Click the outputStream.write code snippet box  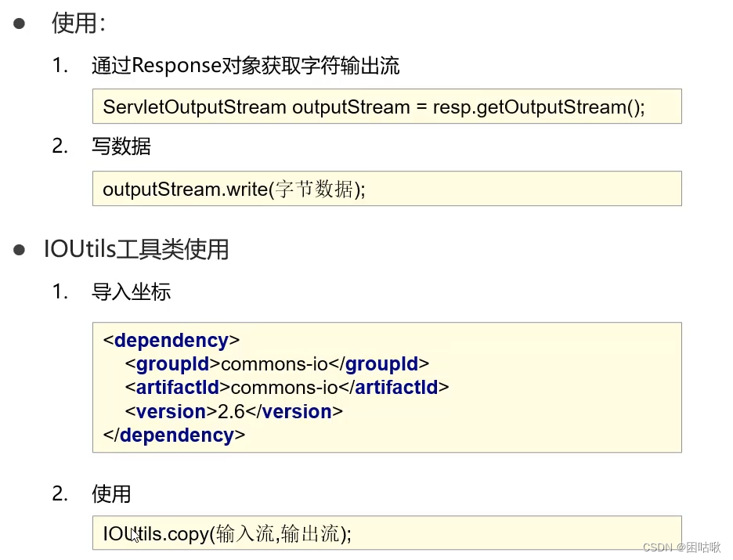(x=387, y=188)
